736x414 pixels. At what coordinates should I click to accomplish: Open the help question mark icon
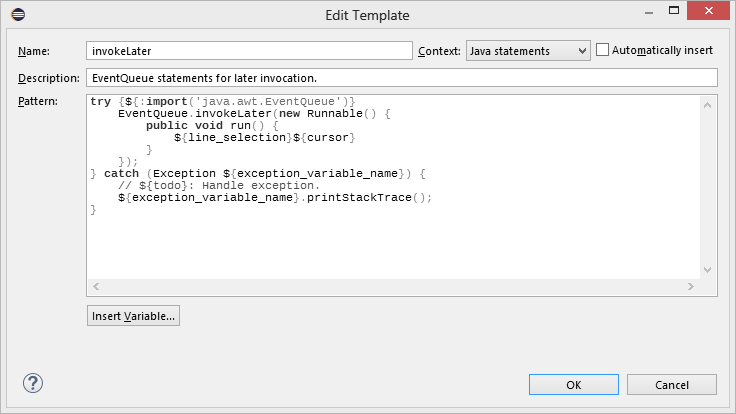pos(33,383)
